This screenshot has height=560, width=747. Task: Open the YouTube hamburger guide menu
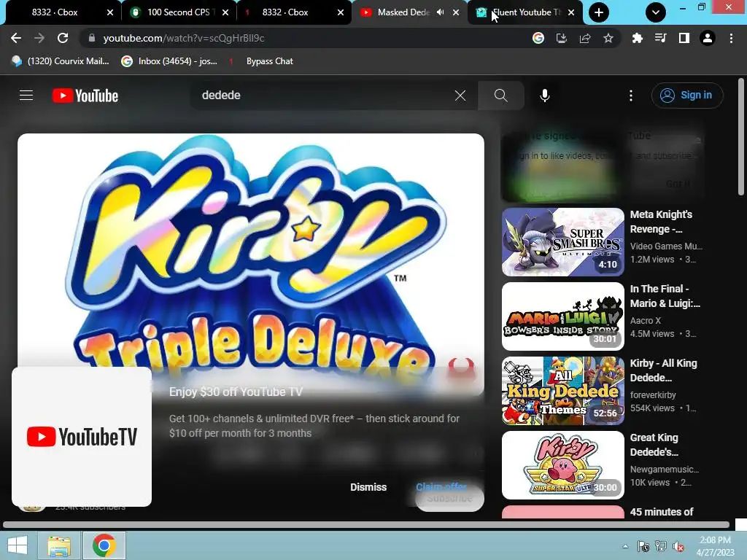(26, 96)
